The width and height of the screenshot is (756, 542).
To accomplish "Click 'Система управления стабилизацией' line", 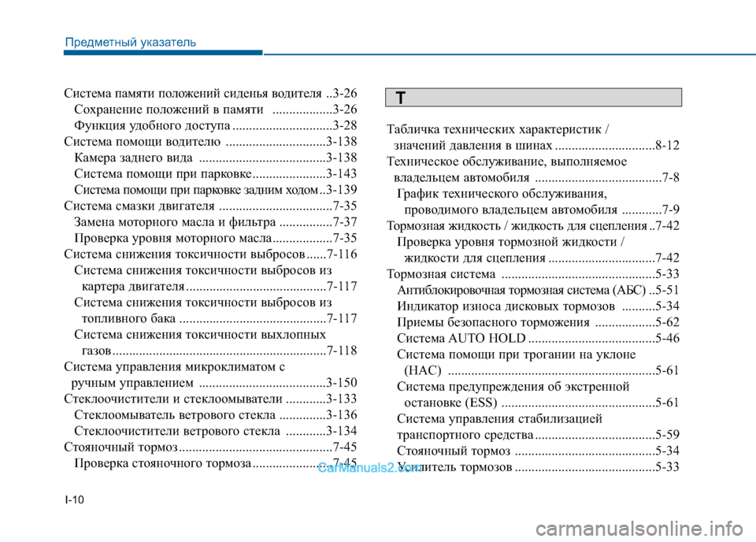I will pos(500,418).
